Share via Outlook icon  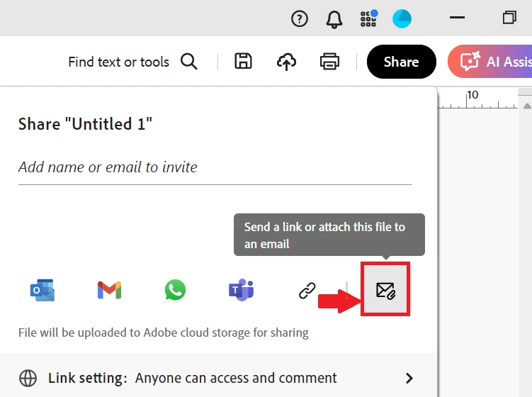pyautogui.click(x=43, y=291)
